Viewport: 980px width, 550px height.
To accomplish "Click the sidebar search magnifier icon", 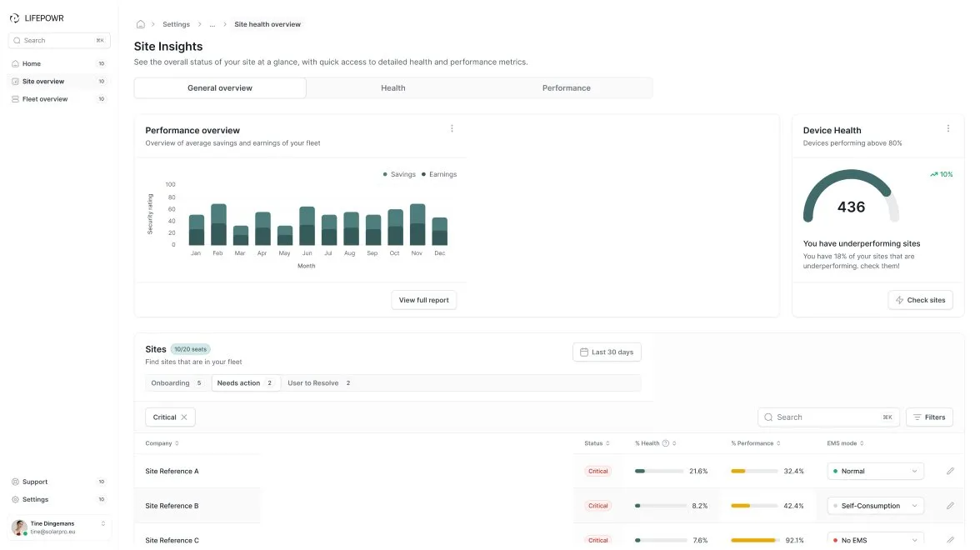I will (17, 41).
